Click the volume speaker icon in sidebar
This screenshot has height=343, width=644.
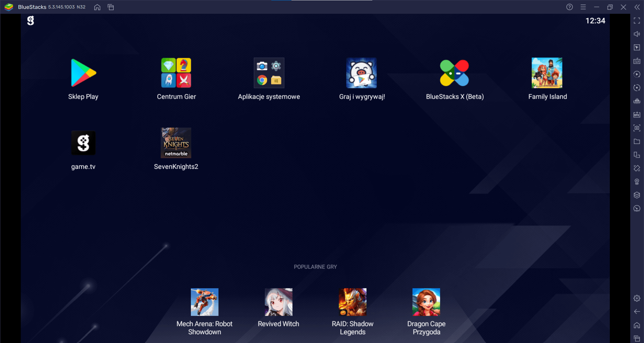tap(637, 34)
